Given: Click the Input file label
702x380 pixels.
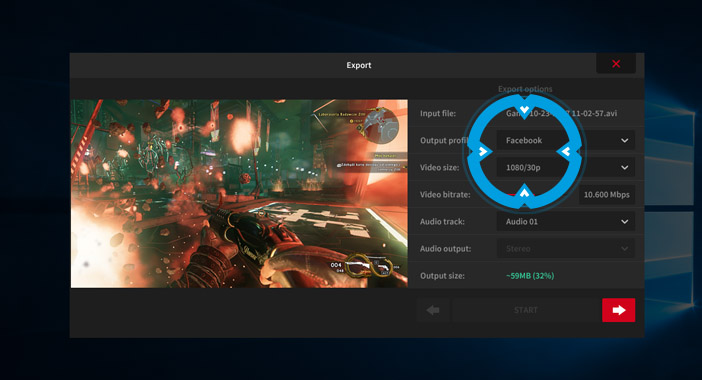Looking at the screenshot, I should (438, 113).
